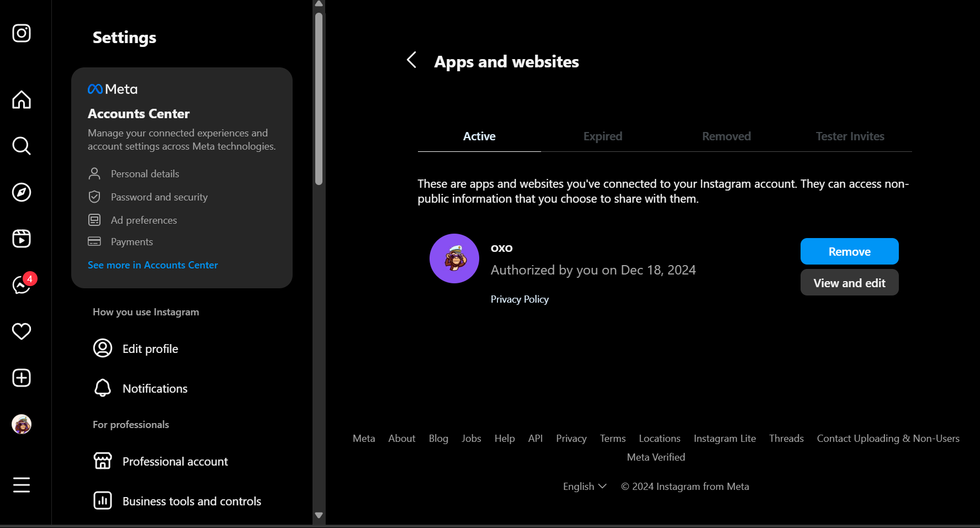980x528 pixels.
Task: Switch to the Removed tab
Action: 727,136
